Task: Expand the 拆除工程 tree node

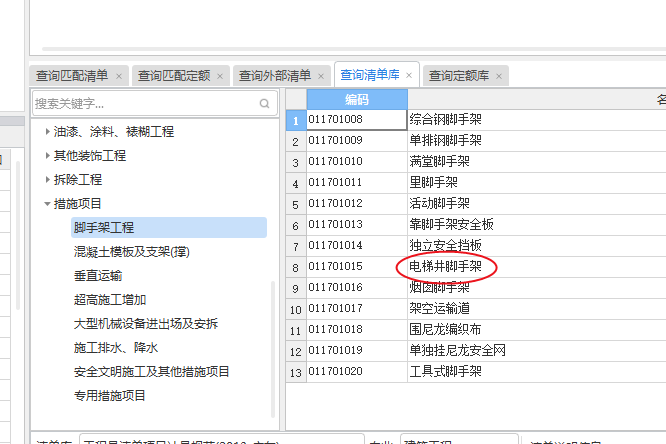Action: 48,179
